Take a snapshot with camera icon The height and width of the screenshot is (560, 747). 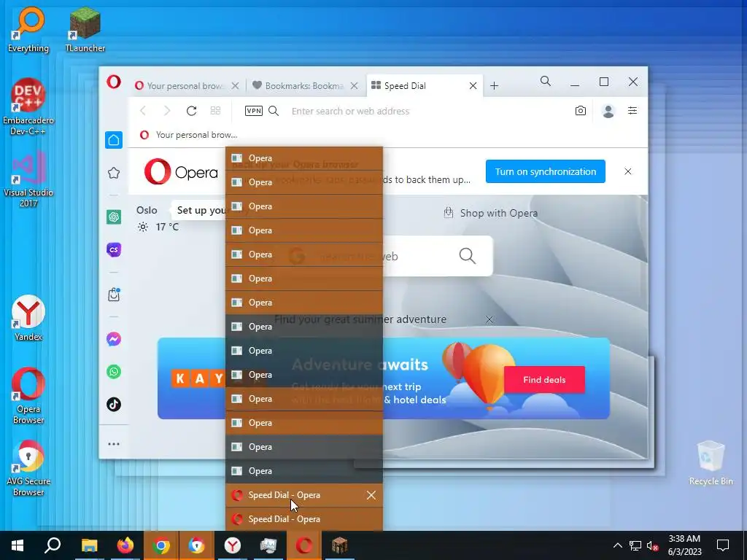[580, 111]
